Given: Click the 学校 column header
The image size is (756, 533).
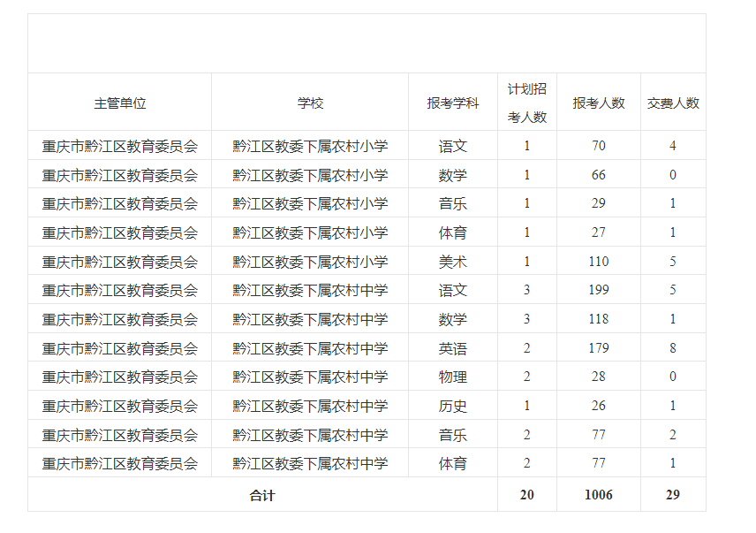Looking at the screenshot, I should coord(310,103).
